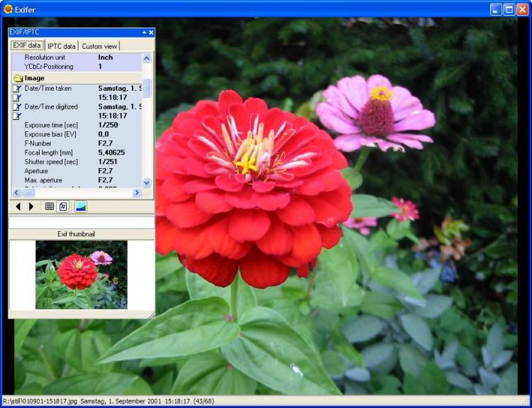Collapse the EXIF/IPTC panel with up arrow
The height and width of the screenshot is (408, 532).
point(143,33)
